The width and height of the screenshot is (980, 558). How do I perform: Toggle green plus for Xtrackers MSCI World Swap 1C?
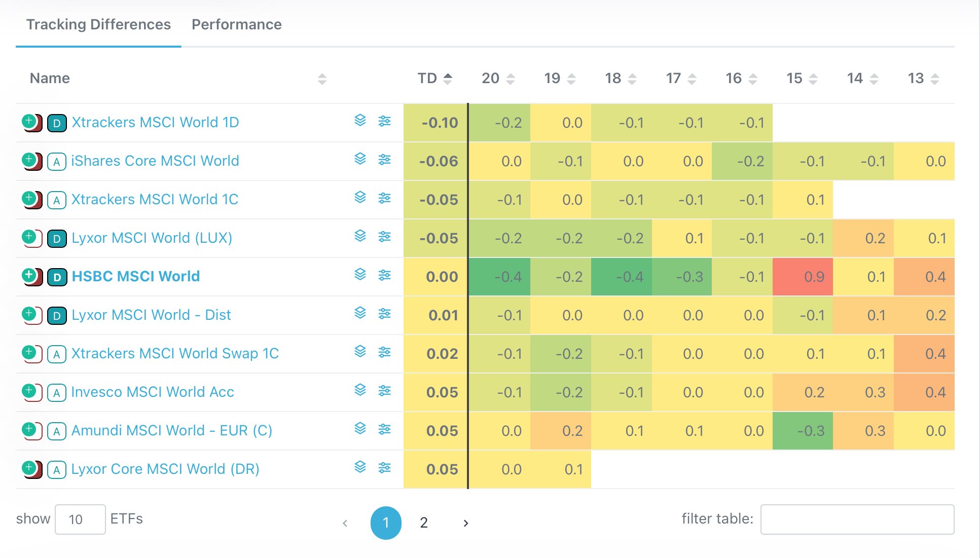pos(29,352)
